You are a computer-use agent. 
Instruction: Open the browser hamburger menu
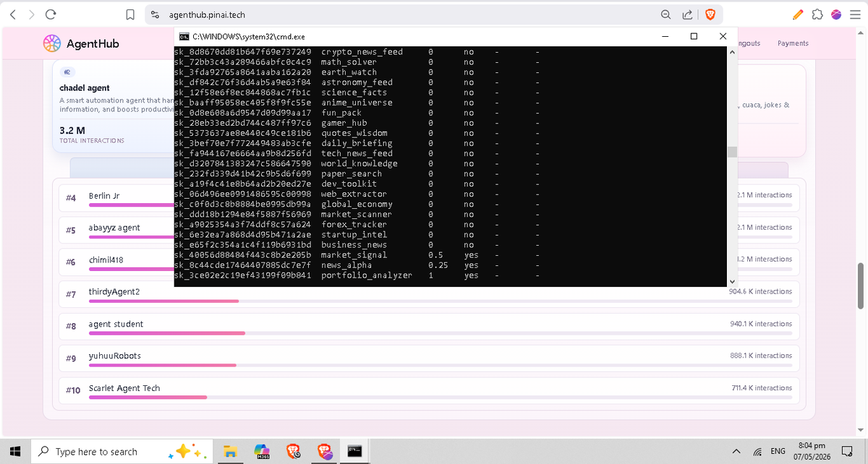click(854, 14)
